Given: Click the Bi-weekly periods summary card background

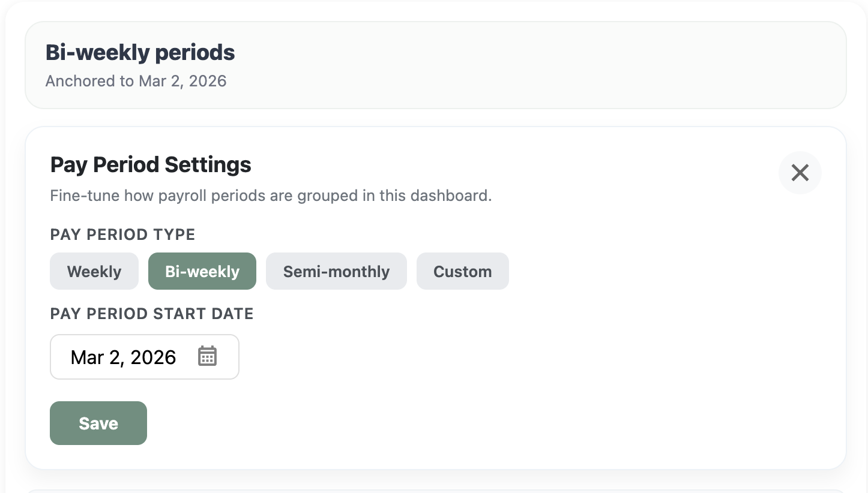Looking at the screenshot, I should coord(540,65).
